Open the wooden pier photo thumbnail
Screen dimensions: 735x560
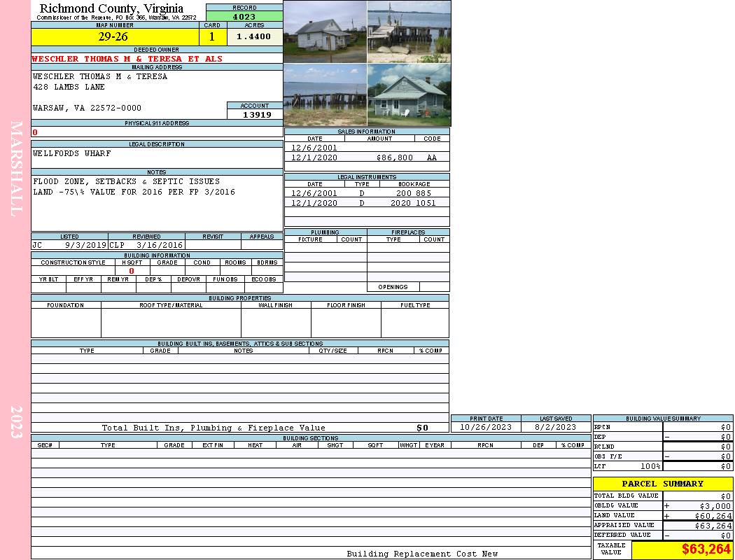[x=409, y=32]
